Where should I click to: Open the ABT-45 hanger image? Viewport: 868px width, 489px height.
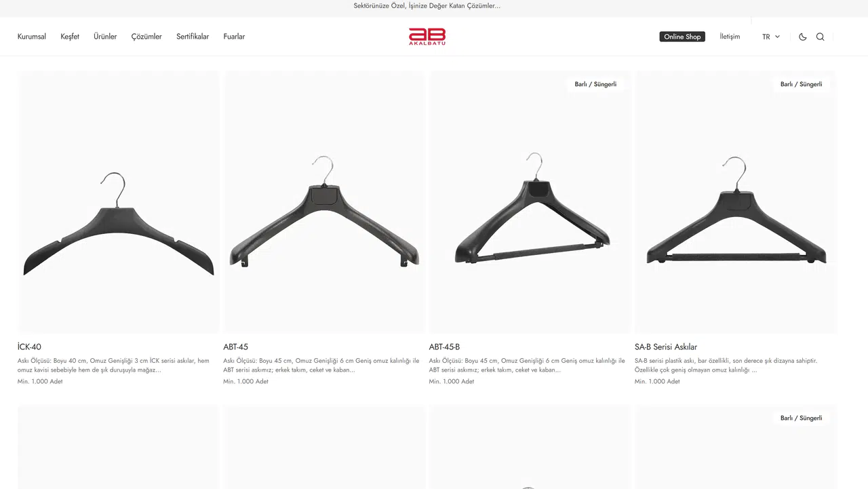324,201
